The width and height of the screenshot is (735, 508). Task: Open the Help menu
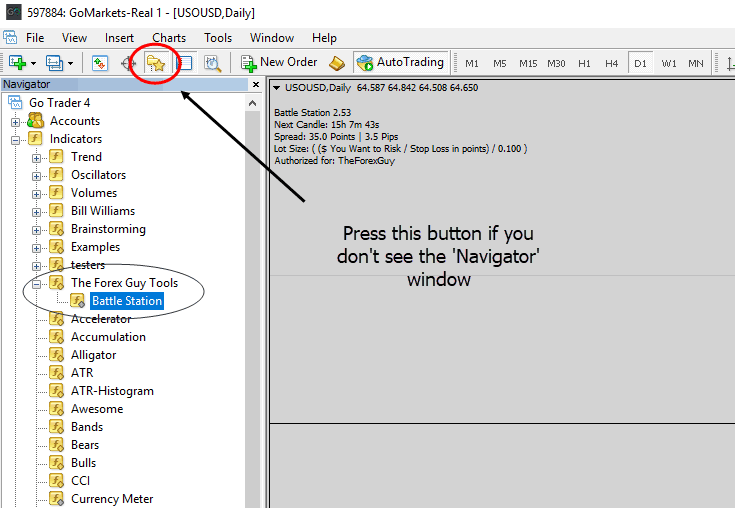[324, 37]
